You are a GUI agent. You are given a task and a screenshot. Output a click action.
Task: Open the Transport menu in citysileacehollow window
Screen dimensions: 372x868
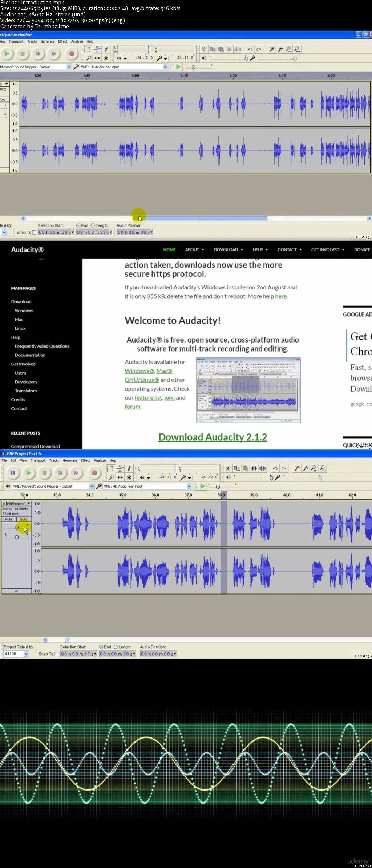pos(16,41)
